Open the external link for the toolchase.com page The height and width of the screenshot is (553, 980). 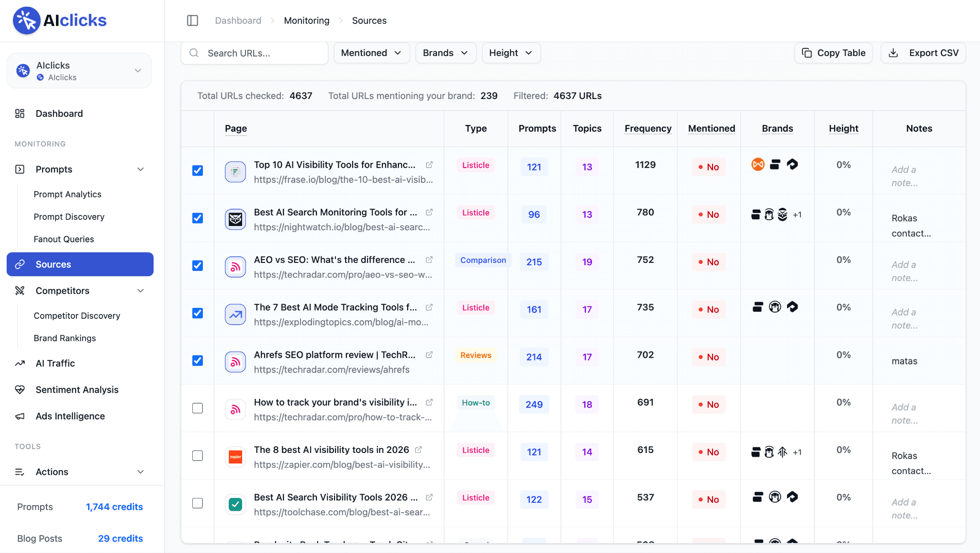[x=429, y=497]
